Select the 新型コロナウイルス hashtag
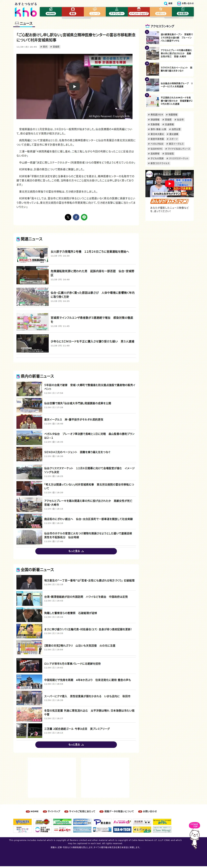207x868 pixels. coord(159,163)
